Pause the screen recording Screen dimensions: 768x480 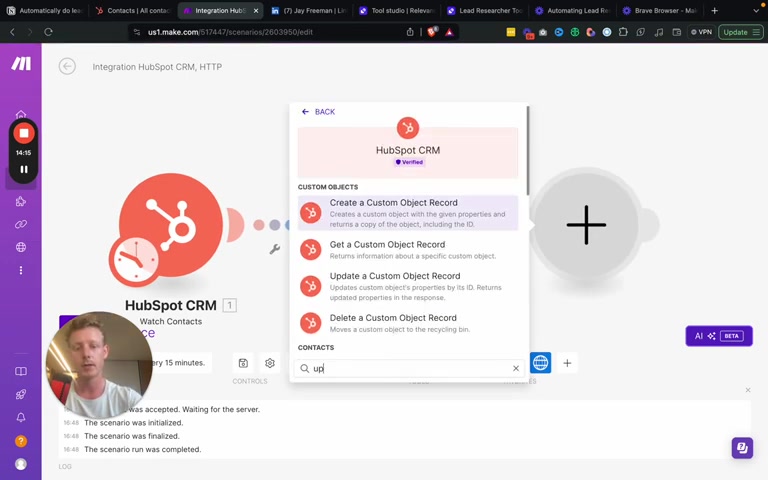[x=24, y=169]
